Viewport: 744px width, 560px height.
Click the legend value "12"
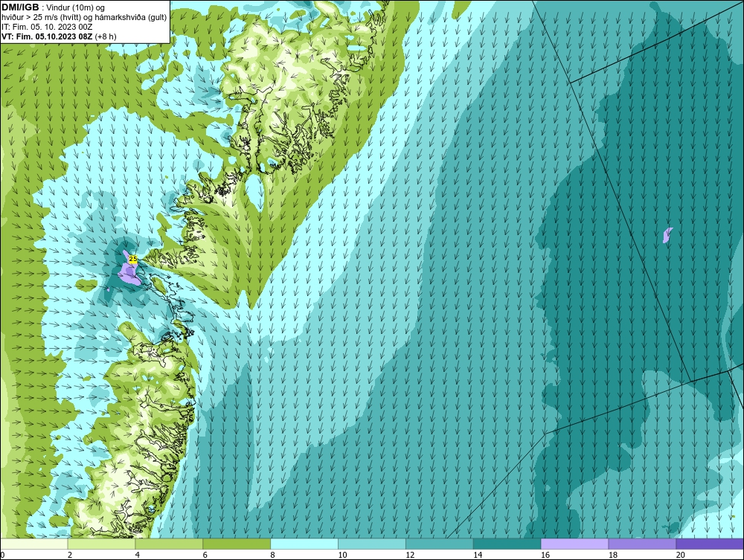(x=410, y=555)
